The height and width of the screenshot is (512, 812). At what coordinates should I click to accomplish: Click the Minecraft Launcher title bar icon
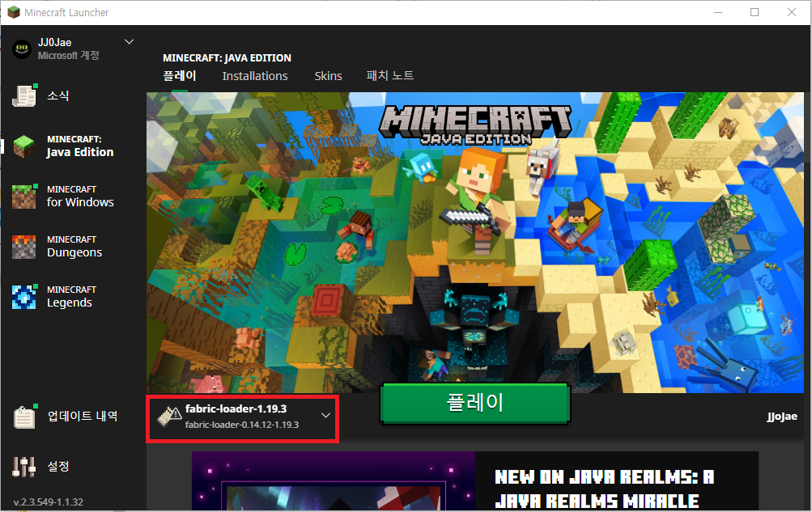point(14,12)
